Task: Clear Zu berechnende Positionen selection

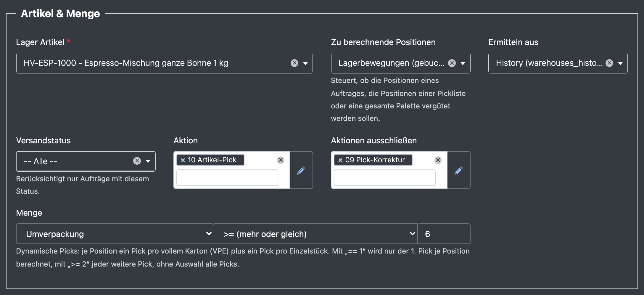Action: (x=452, y=63)
